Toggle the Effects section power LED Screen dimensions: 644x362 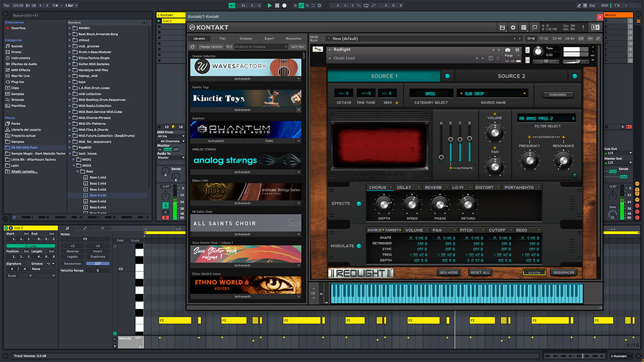tap(359, 204)
